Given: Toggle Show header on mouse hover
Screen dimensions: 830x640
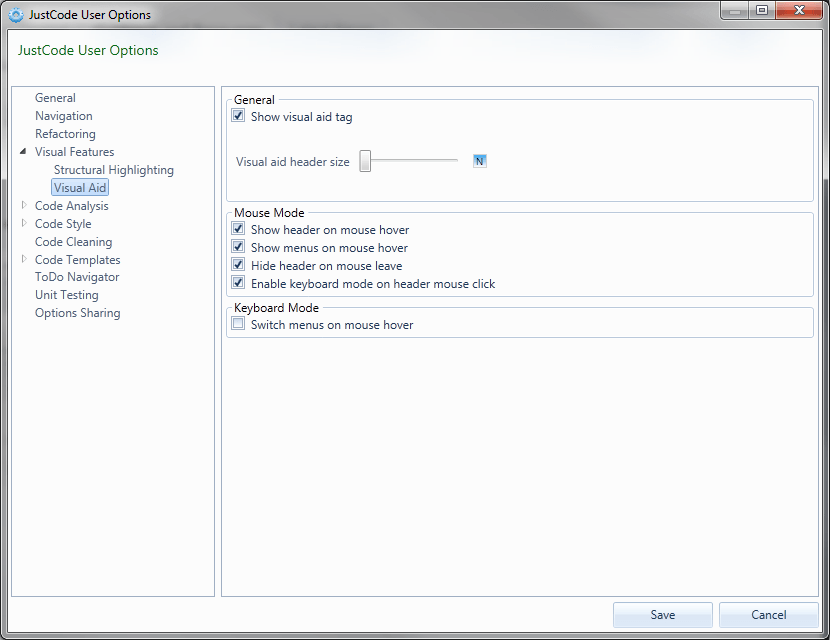Looking at the screenshot, I should coord(238,229).
